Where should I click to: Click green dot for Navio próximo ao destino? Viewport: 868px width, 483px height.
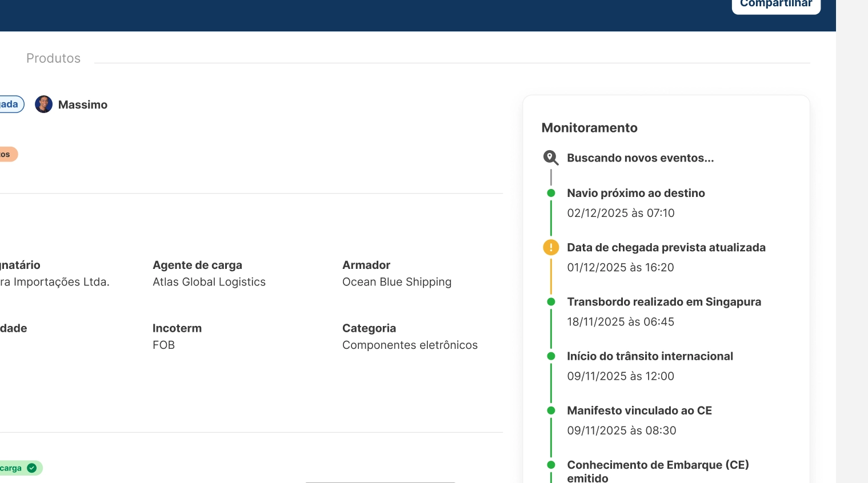click(x=551, y=193)
